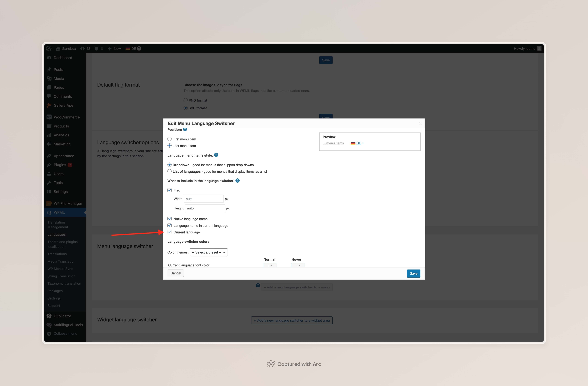The height and width of the screenshot is (386, 588).
Task: Select the Dropdown style radio
Action: (170, 165)
